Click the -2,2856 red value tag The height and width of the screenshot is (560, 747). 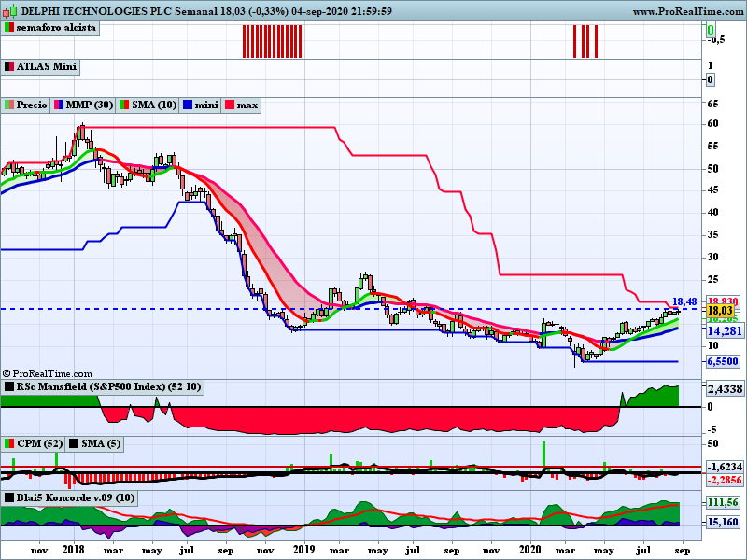(x=725, y=480)
